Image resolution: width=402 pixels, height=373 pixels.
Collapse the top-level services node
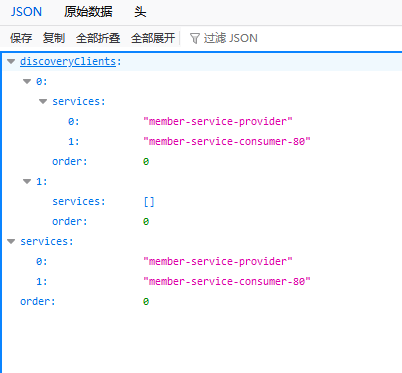(11, 241)
